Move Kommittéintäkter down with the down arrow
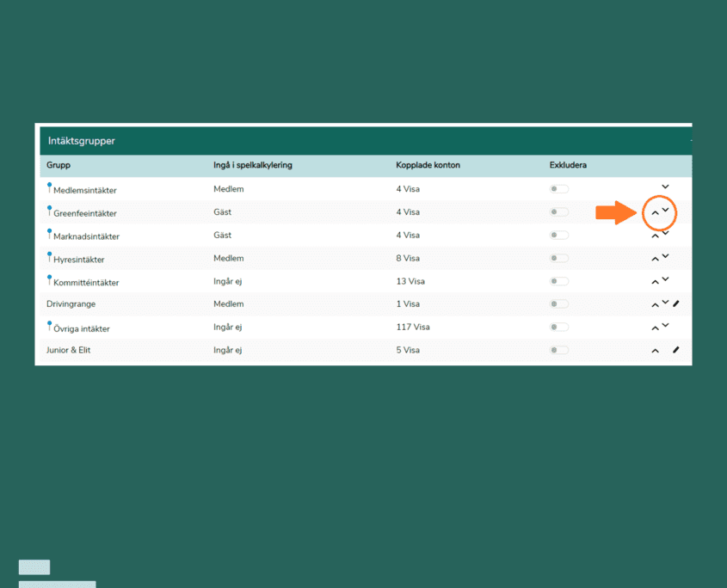This screenshot has width=727, height=588. [665, 279]
